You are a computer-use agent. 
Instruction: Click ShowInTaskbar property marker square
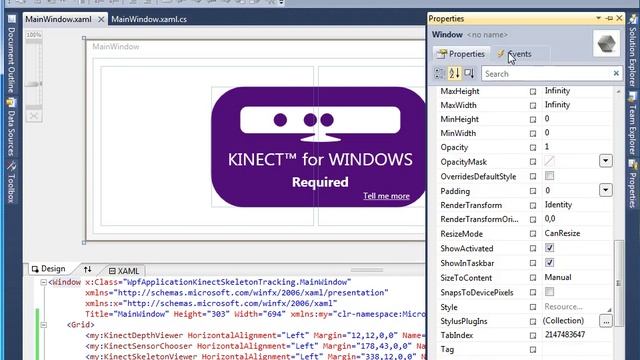coord(533,263)
